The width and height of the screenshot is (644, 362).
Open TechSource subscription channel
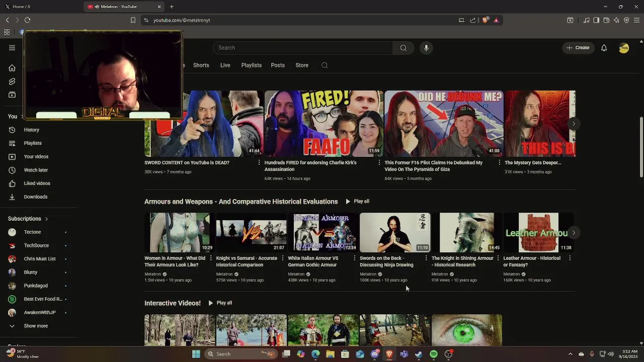[36, 245]
